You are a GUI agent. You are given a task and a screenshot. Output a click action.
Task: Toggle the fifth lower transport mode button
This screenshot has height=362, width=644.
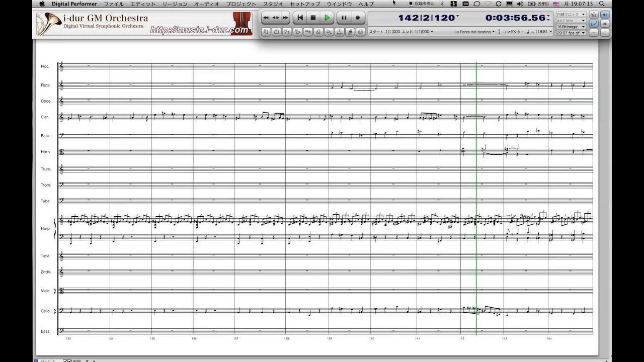coord(308,32)
